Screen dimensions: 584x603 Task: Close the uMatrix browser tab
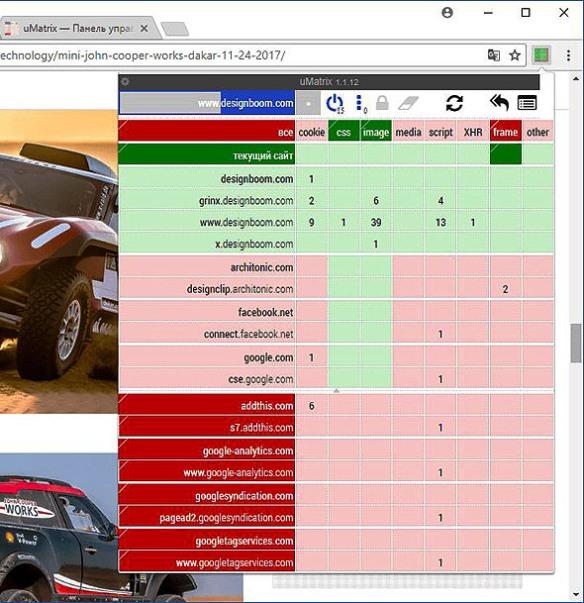tap(144, 28)
